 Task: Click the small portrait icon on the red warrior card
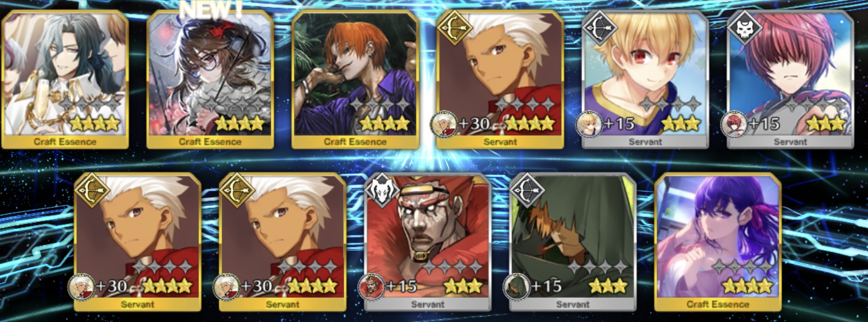371,286
